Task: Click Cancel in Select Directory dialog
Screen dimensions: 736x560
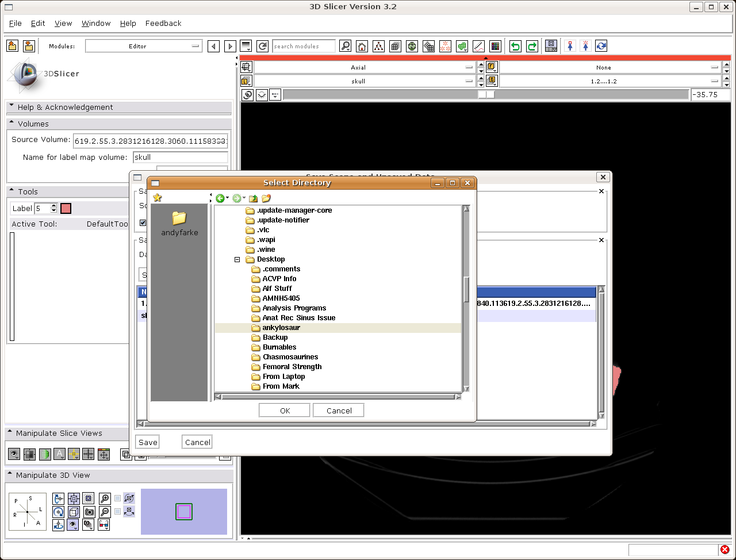Action: coord(339,411)
